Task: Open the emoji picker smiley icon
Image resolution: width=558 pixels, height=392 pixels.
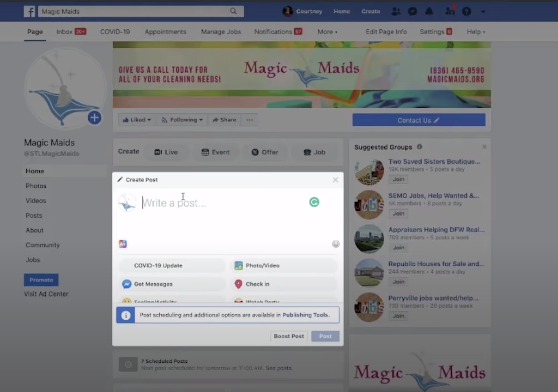Action: click(336, 244)
